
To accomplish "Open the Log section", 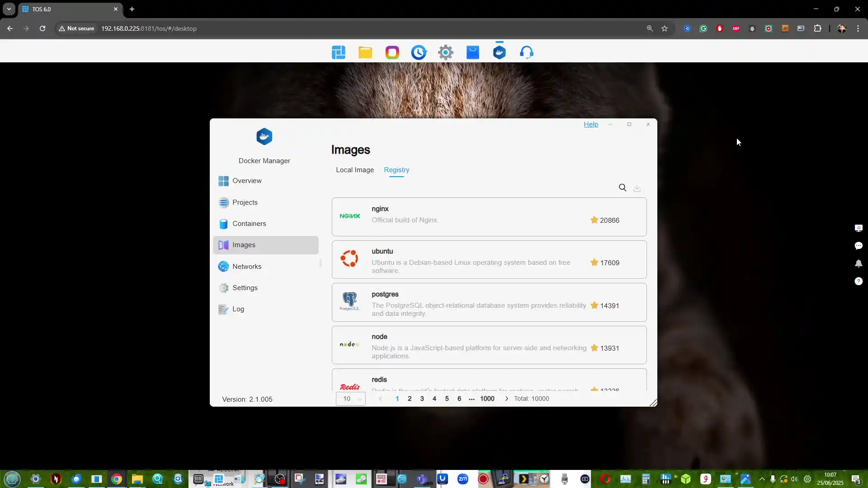I will tap(266, 309).
